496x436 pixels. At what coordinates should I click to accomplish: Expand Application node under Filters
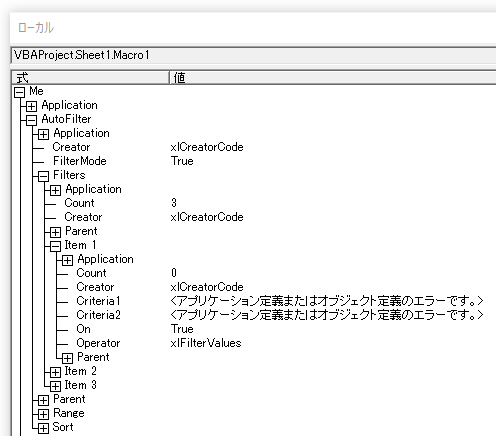[x=55, y=190]
